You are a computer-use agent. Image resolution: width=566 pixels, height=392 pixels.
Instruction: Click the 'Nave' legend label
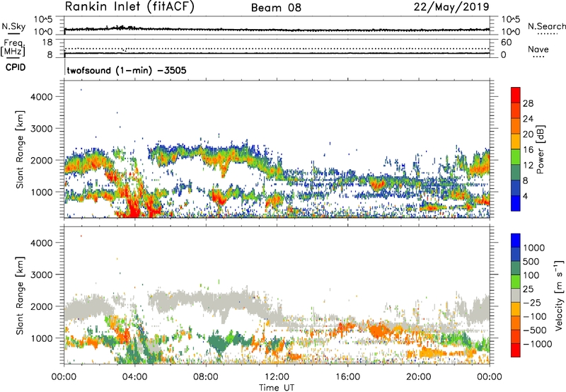(x=538, y=49)
